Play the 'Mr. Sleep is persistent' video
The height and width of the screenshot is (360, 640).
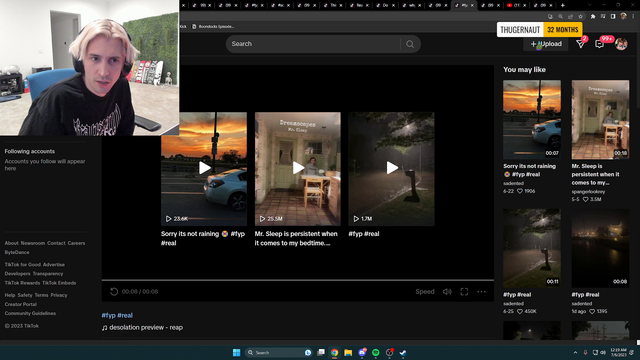pyautogui.click(x=298, y=168)
